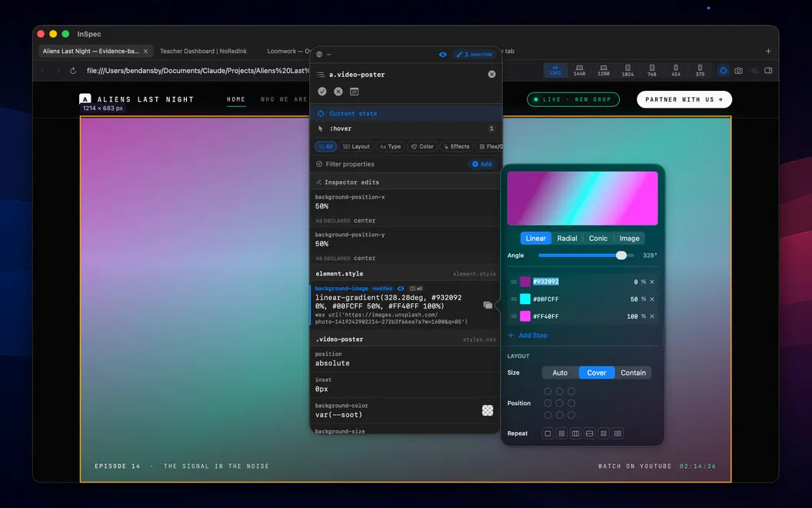
Task: Select the 1280 laptop viewport preset
Action: click(604, 71)
